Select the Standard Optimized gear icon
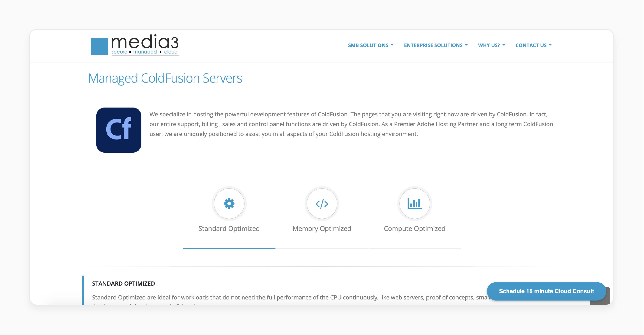 [229, 203]
